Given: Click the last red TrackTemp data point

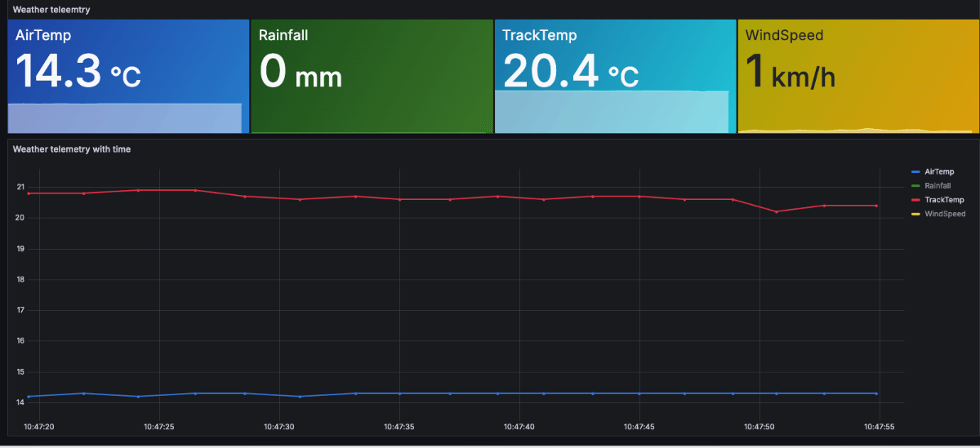Looking at the screenshot, I should click(876, 206).
